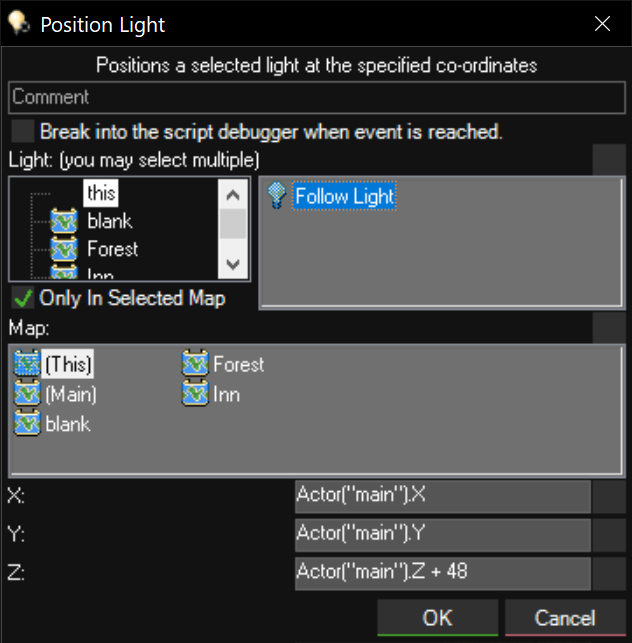Open the expression button beside X field
Image resolution: width=632 pixels, height=643 pixels.
(x=609, y=497)
